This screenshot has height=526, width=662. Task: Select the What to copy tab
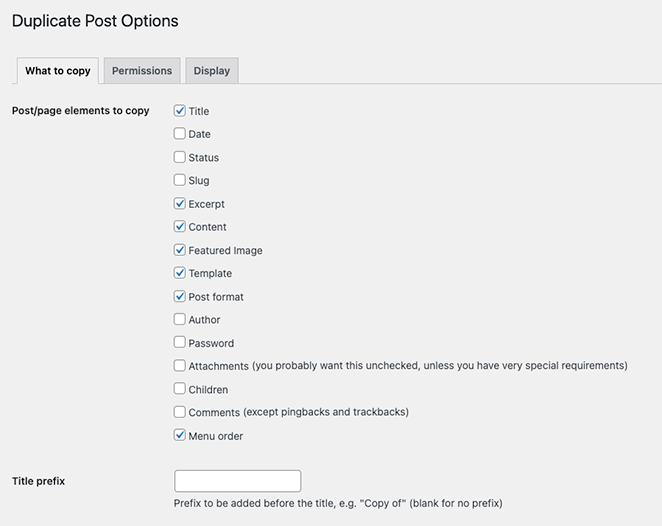pos(58,70)
